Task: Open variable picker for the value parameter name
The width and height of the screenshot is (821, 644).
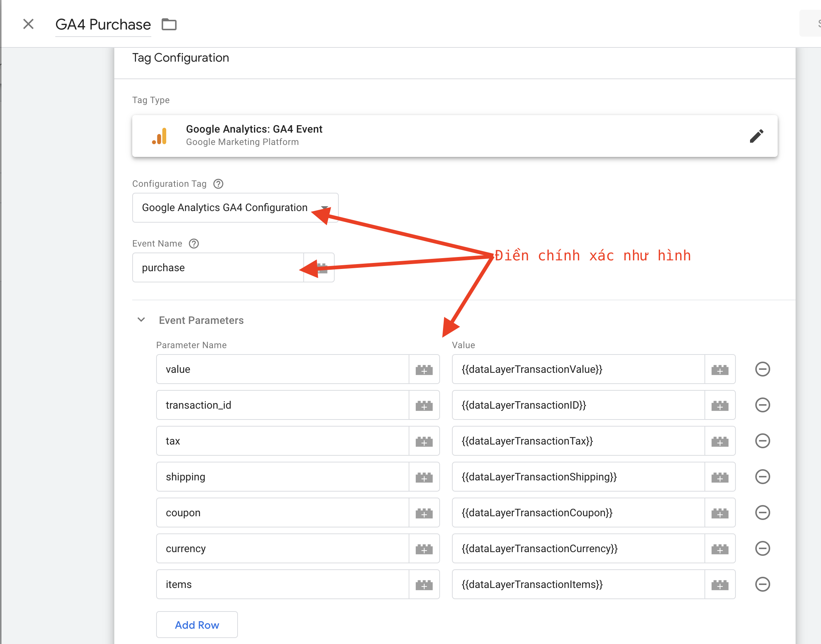Action: click(424, 369)
